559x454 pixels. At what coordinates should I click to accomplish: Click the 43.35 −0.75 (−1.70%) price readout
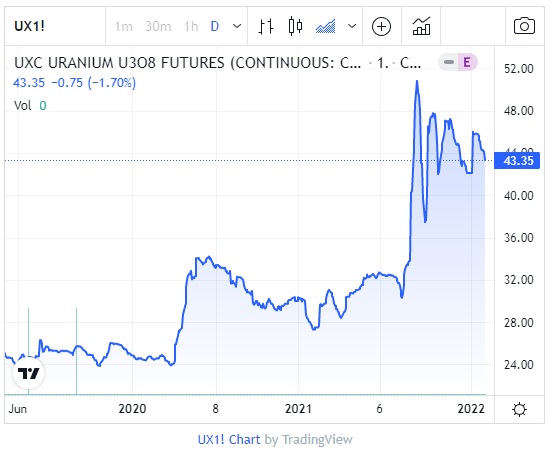[75, 83]
